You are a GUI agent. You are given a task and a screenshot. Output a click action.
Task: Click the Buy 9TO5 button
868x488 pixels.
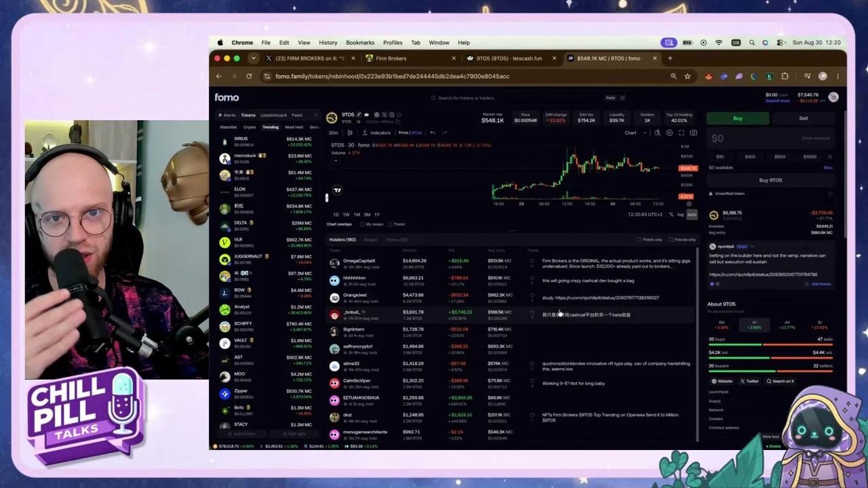coord(770,180)
